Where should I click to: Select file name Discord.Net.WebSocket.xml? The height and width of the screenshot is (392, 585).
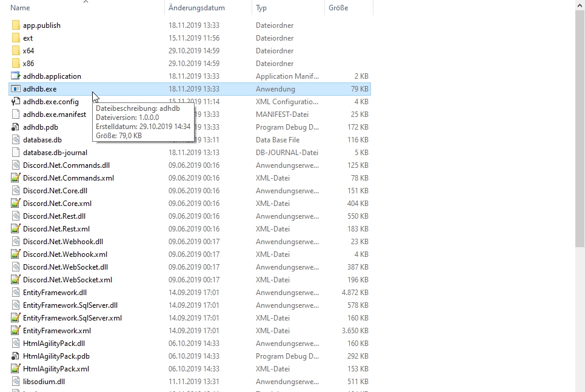[67, 280]
